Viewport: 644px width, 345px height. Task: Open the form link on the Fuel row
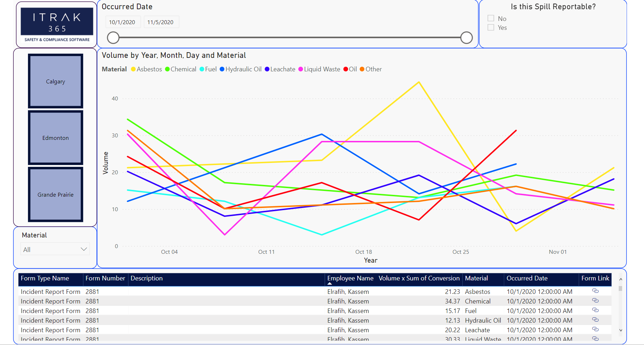click(595, 310)
